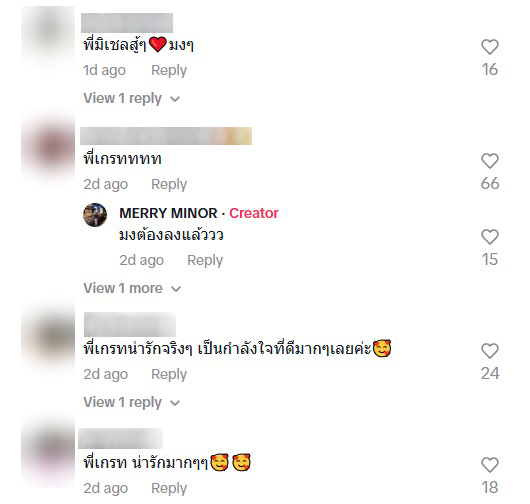Reply to MERRY MINOR's creator comment

point(205,260)
